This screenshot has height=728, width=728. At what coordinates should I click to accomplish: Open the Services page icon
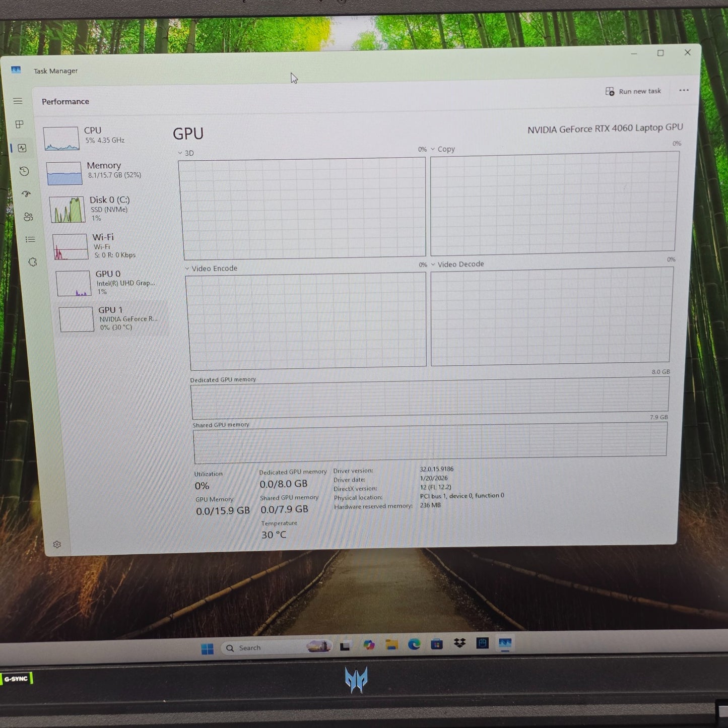coord(33,262)
